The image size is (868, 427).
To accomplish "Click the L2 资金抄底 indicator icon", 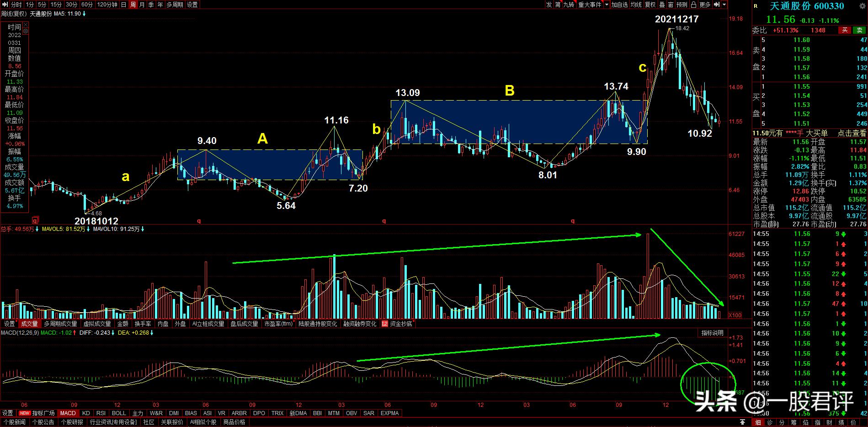I will [384, 324].
